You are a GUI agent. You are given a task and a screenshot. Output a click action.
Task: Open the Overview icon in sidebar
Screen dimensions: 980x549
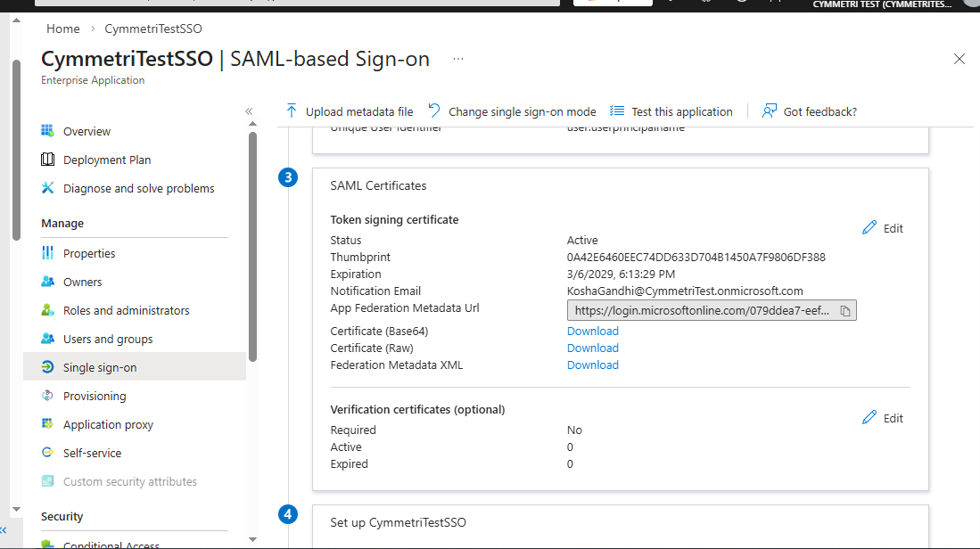(x=47, y=130)
